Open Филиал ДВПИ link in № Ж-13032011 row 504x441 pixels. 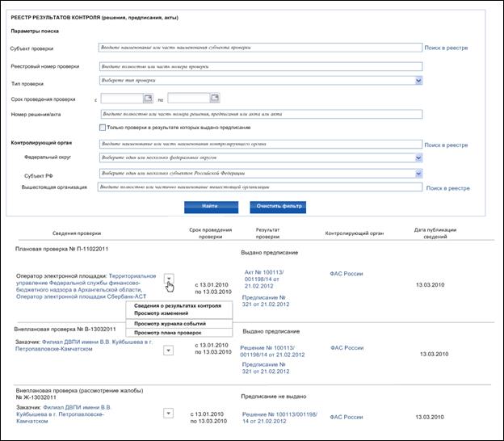(64, 414)
